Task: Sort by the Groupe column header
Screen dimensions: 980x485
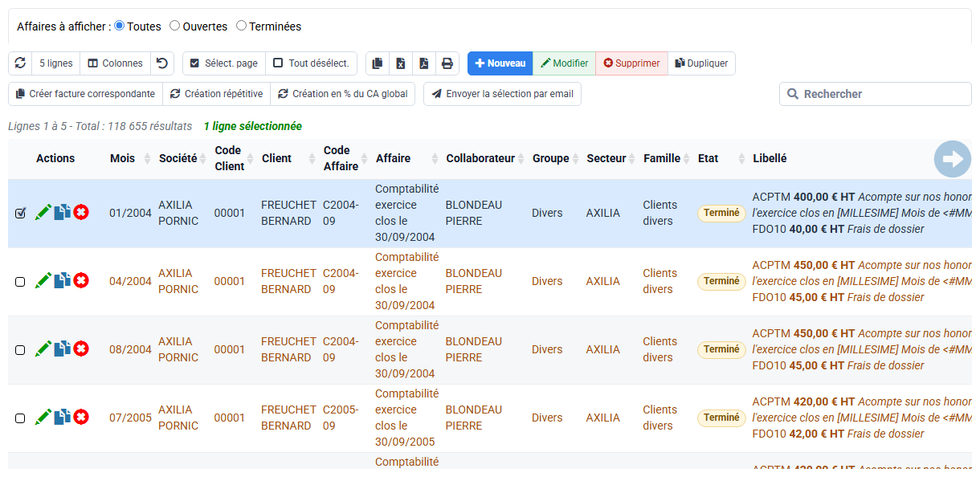Action: coord(554,159)
